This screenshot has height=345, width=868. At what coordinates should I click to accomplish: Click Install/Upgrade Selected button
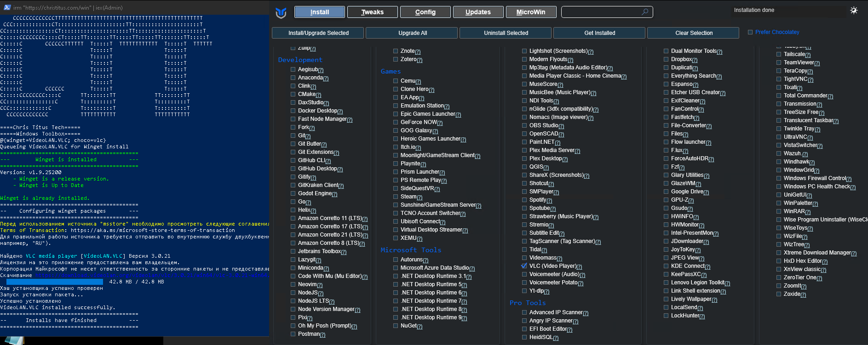point(318,33)
